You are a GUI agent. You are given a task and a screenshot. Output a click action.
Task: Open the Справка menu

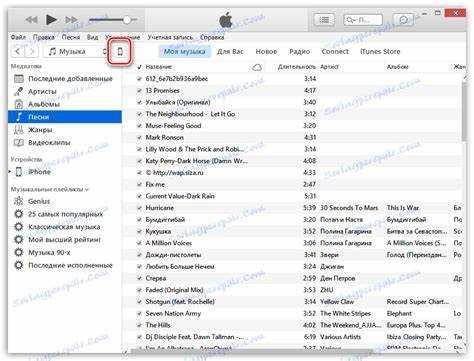[212, 37]
